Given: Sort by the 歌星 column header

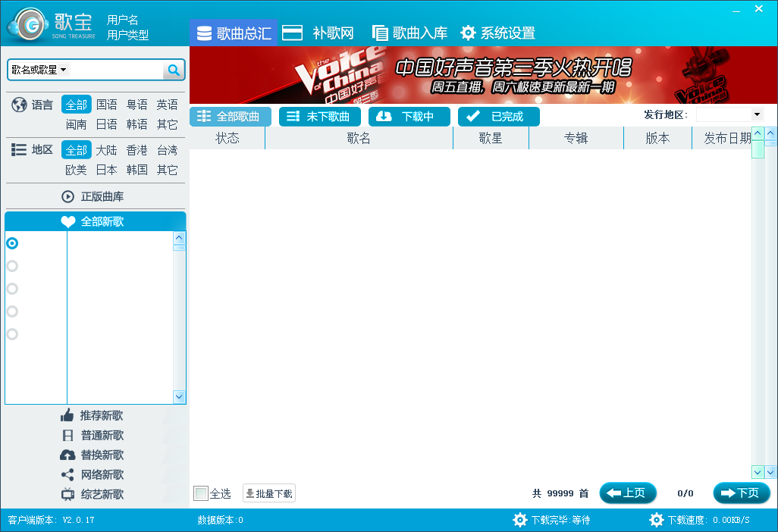Looking at the screenshot, I should point(491,138).
